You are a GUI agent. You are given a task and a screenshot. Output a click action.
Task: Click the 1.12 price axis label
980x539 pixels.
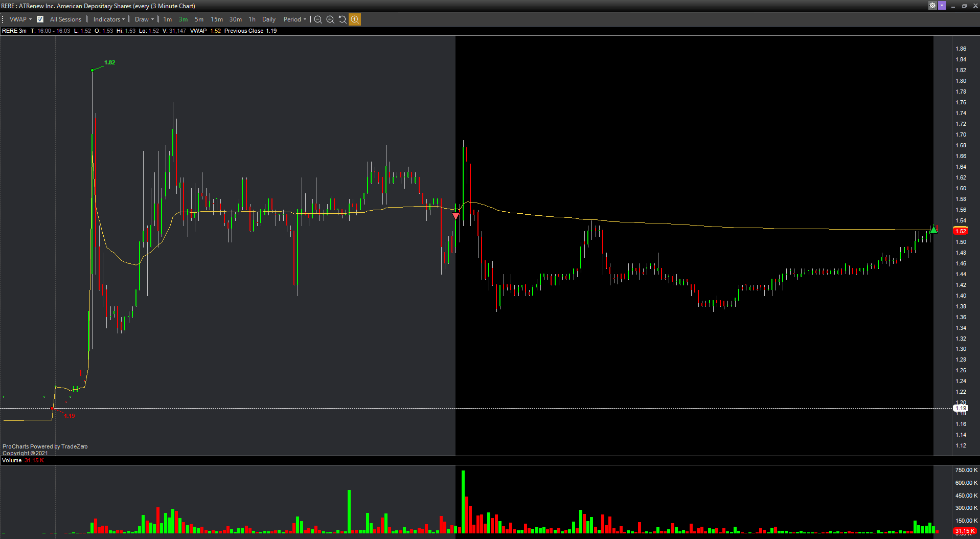(x=961, y=445)
